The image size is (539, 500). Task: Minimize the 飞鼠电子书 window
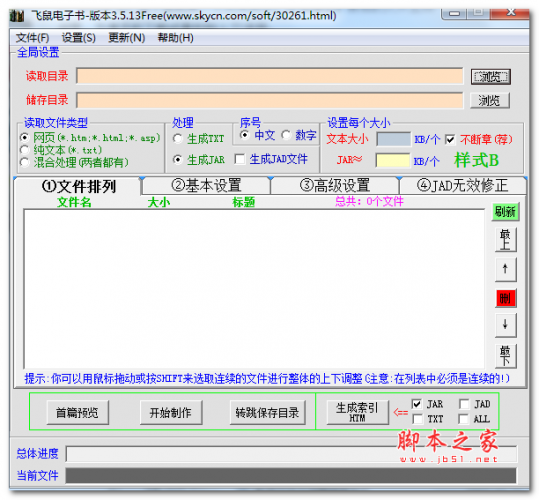pyautogui.click(x=454, y=14)
